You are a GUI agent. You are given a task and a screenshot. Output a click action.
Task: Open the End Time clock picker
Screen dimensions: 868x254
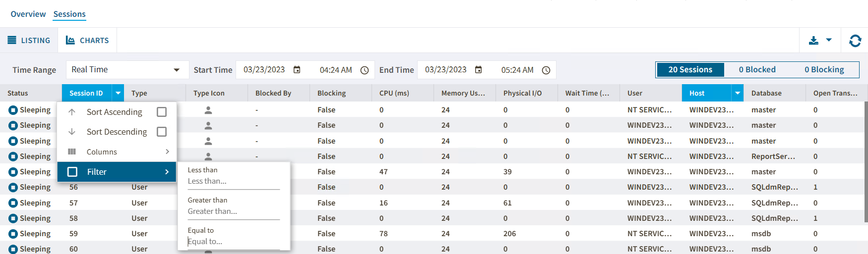click(x=546, y=70)
